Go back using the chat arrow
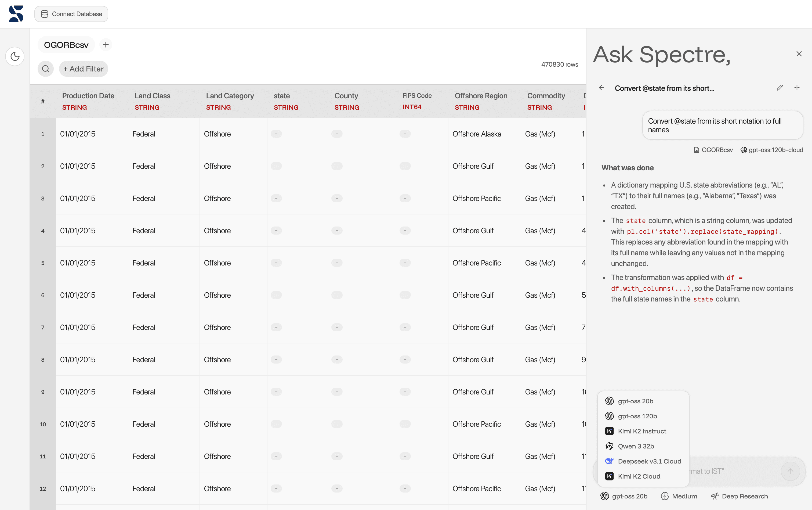Image resolution: width=812 pixels, height=510 pixels. click(601, 88)
